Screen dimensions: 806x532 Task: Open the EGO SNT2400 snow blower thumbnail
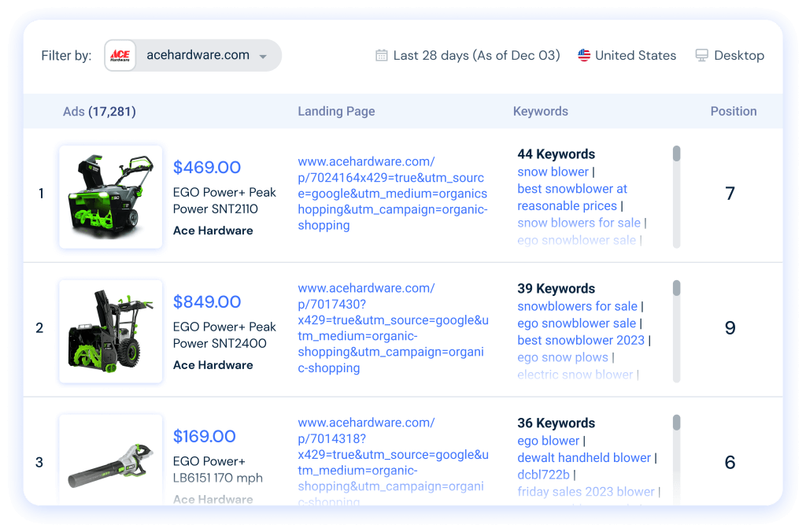point(111,331)
